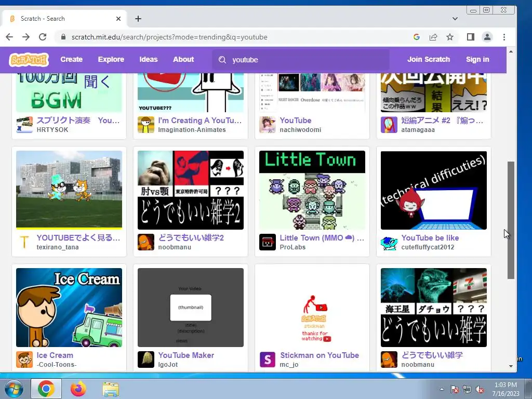Image resolution: width=532 pixels, height=399 pixels.
Task: Click the page scrollbar thumb
Action: tap(511, 220)
